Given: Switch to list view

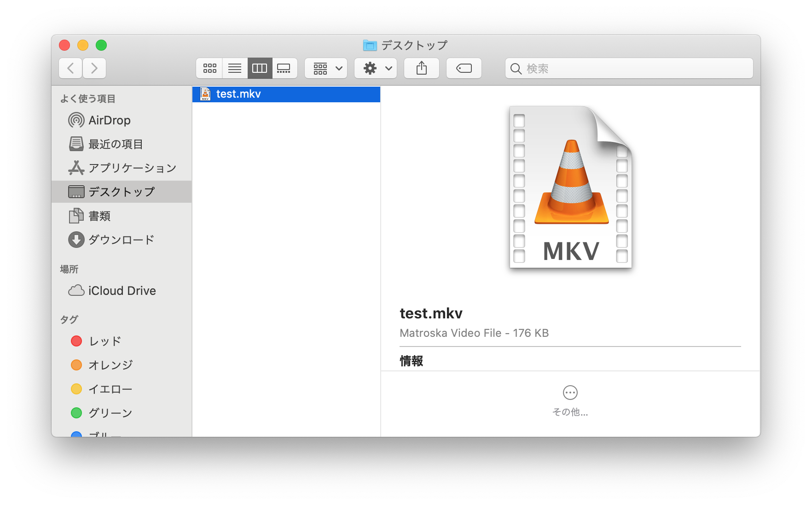Looking at the screenshot, I should pos(235,68).
